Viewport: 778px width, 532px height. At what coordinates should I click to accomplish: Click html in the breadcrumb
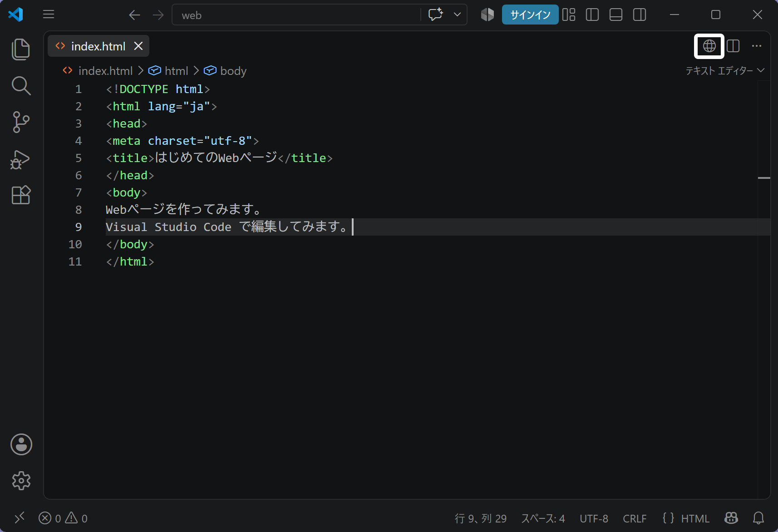pyautogui.click(x=176, y=71)
